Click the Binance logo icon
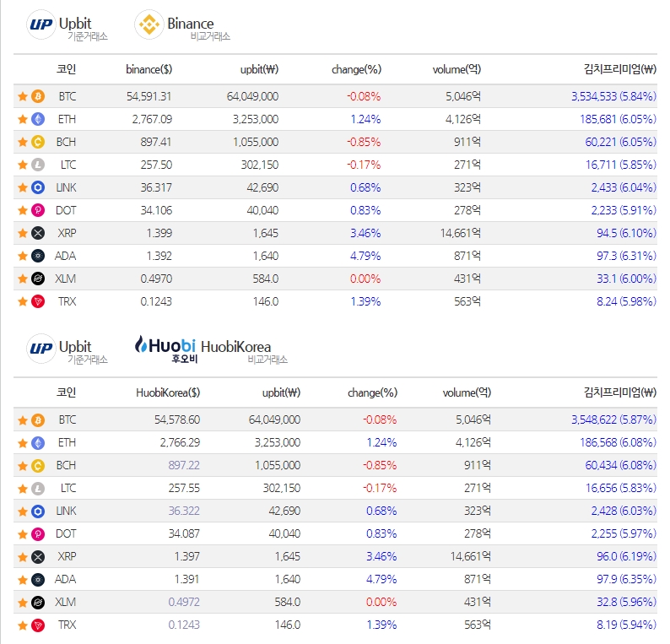Viewport: 670px width, 644px height. pos(149,24)
